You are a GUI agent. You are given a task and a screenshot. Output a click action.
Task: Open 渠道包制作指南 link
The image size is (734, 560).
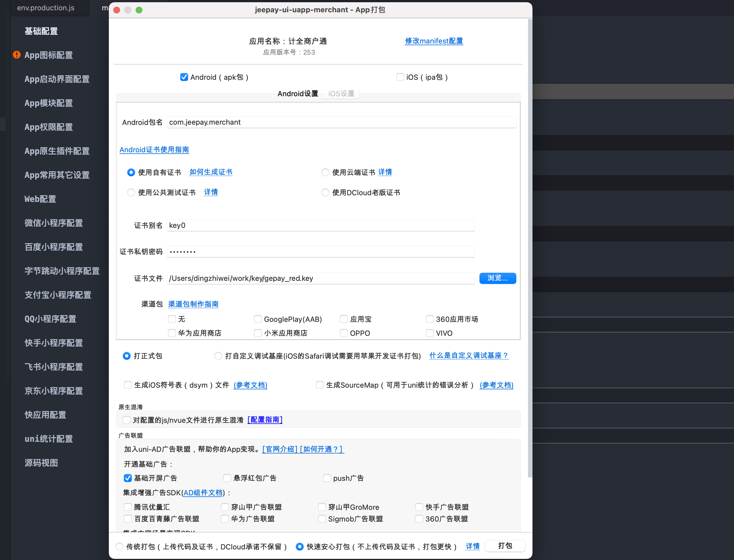click(193, 304)
